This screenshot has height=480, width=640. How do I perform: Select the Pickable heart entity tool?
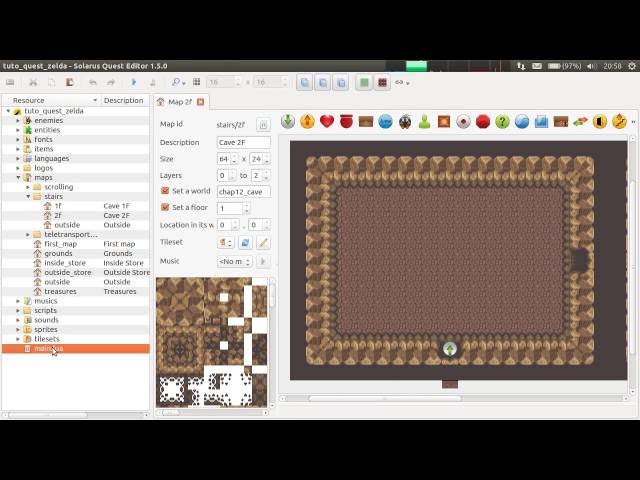[327, 122]
